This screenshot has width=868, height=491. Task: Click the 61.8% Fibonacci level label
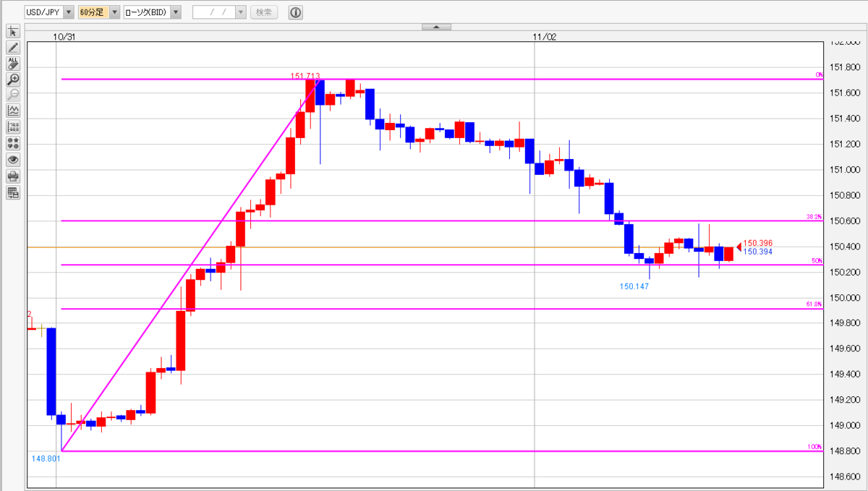pyautogui.click(x=816, y=304)
